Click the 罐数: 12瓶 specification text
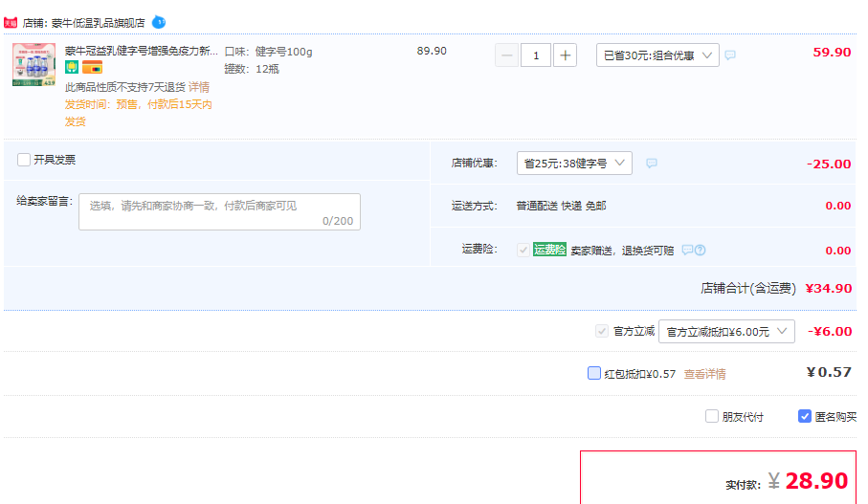The image size is (868, 504). pos(252,69)
